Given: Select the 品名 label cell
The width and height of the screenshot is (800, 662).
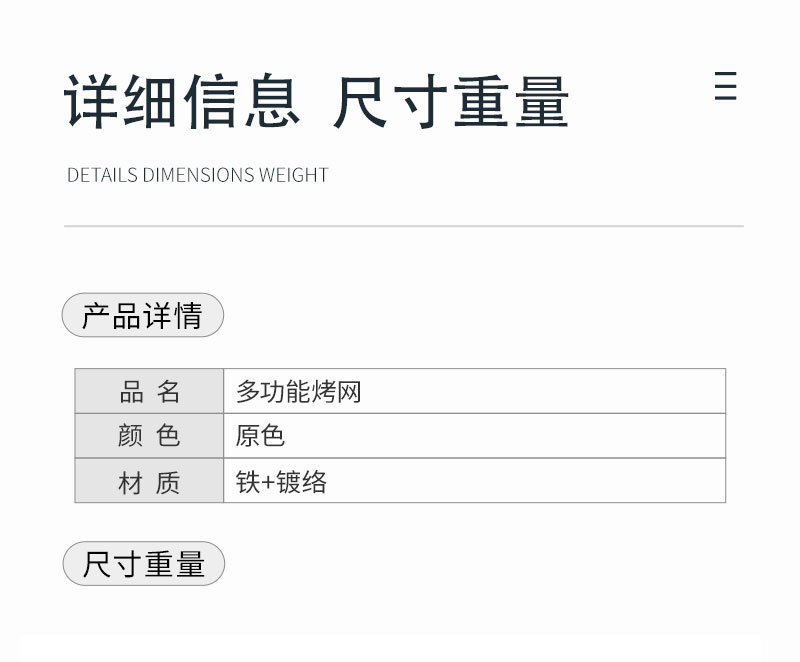Looking at the screenshot, I should pos(149,391).
